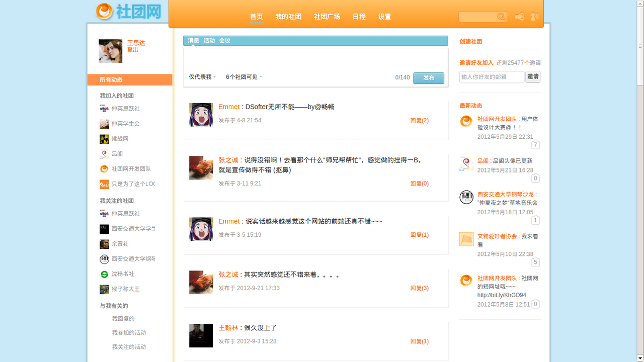
Task: Click the 登出 logout link
Action: [132, 50]
